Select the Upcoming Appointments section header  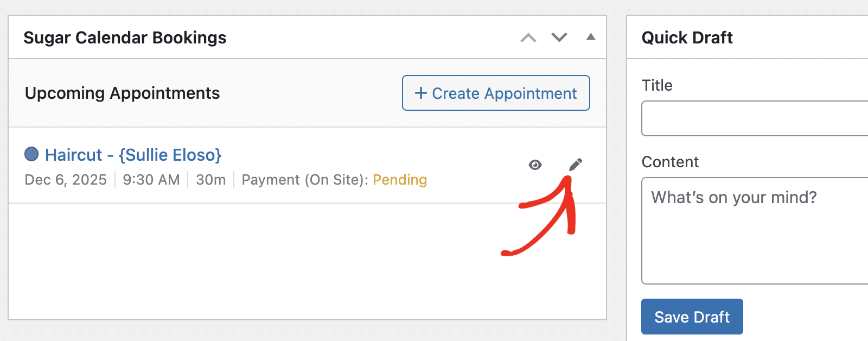(x=122, y=93)
